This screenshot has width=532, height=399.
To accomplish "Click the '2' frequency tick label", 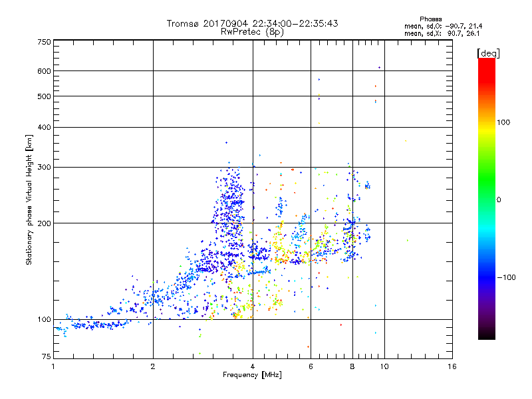I will click(x=153, y=366).
